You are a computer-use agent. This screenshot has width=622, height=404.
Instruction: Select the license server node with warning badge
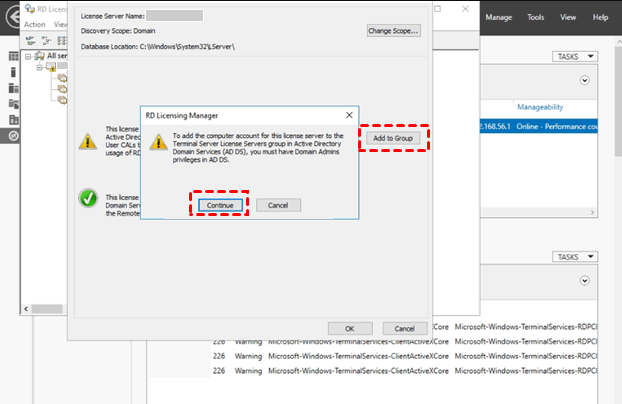pos(51,67)
